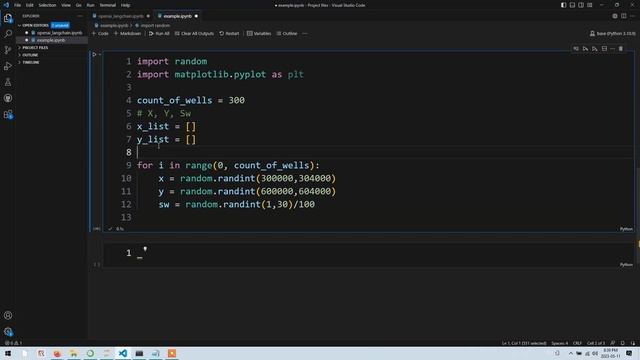
Task: Open the Help menu
Action: [125, 5]
